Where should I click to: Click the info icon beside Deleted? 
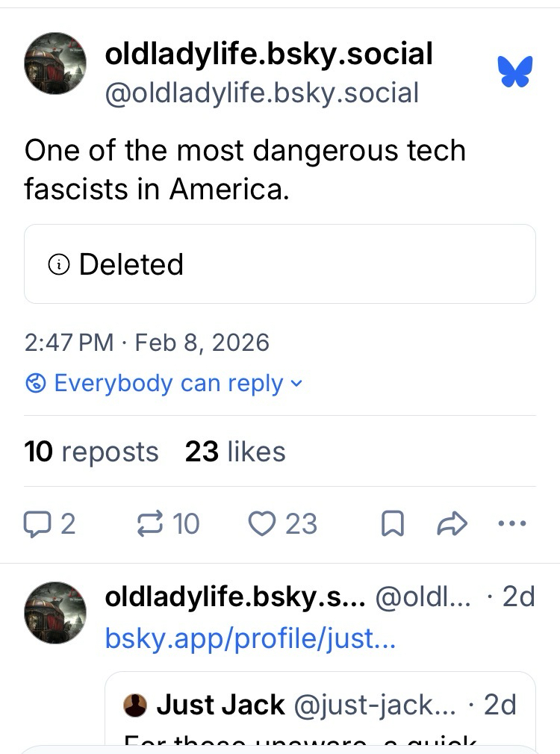coord(59,264)
